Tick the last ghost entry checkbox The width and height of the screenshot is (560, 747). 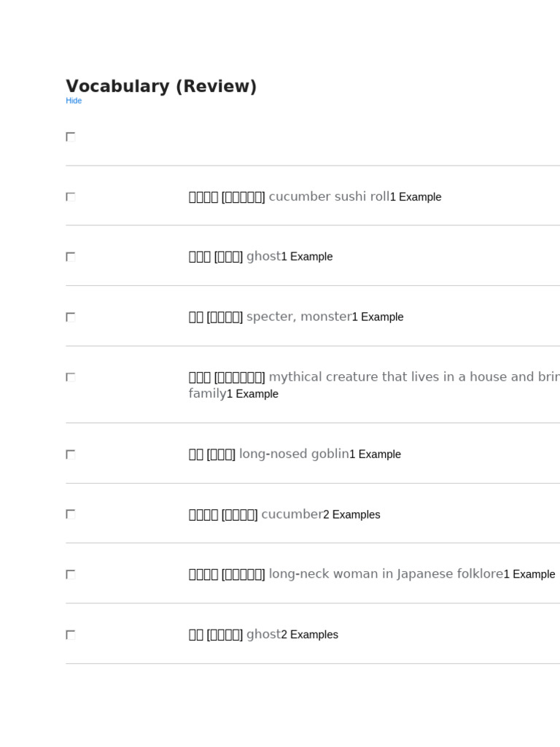click(71, 635)
